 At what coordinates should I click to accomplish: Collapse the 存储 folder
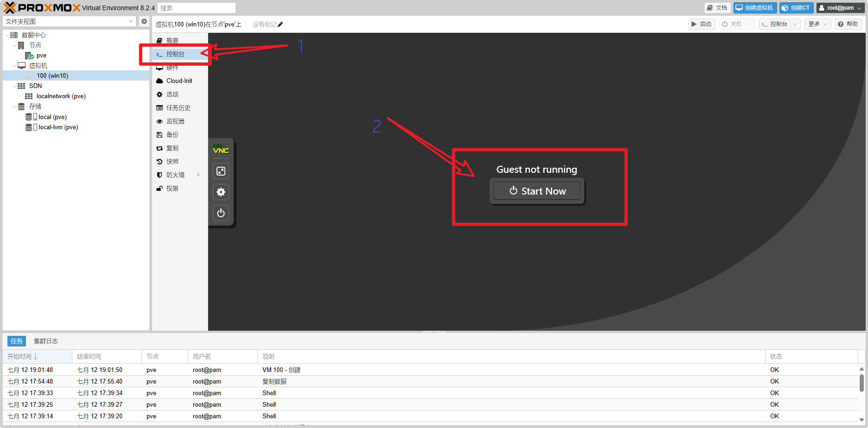coord(14,107)
